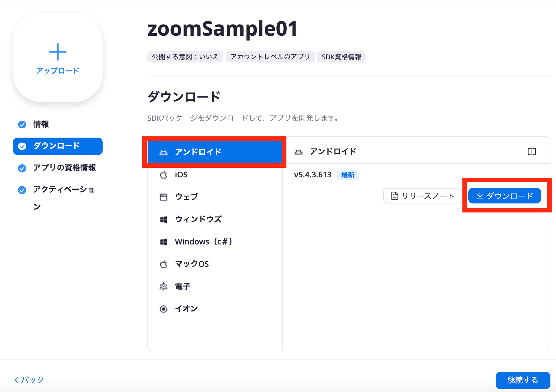Open the アプリの資格情報 sidebar section
This screenshot has height=392, width=556.
(65, 168)
